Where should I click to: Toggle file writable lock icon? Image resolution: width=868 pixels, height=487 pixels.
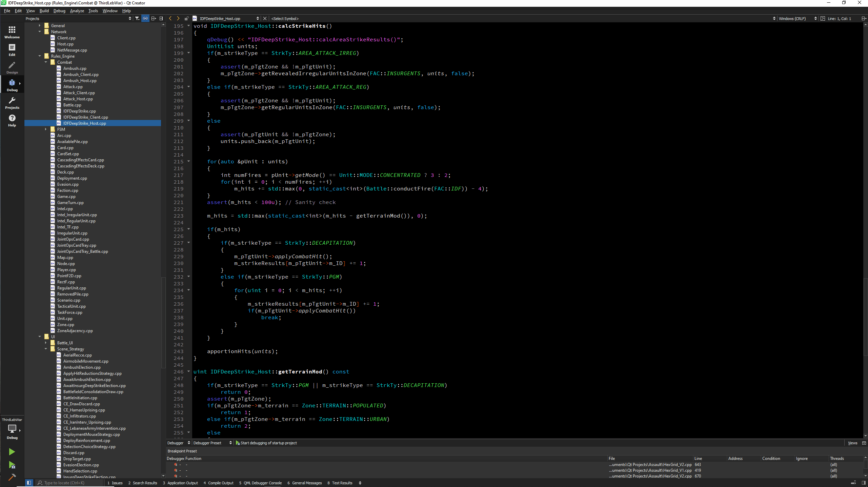pyautogui.click(x=186, y=19)
